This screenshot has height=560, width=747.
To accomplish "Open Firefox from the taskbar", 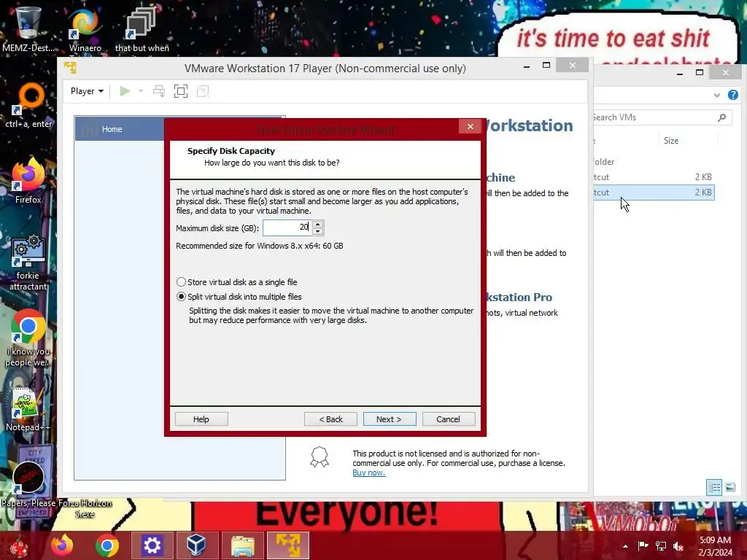I will (62, 545).
